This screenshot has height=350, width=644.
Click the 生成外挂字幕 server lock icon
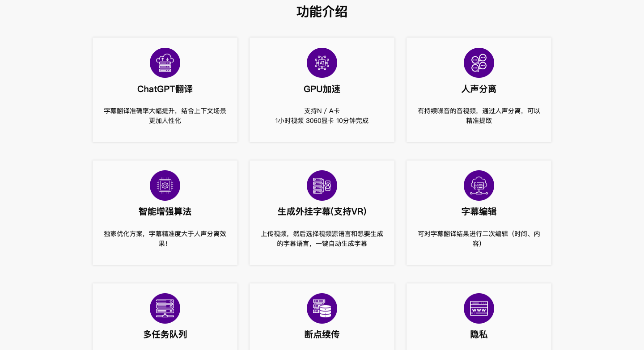click(x=322, y=186)
